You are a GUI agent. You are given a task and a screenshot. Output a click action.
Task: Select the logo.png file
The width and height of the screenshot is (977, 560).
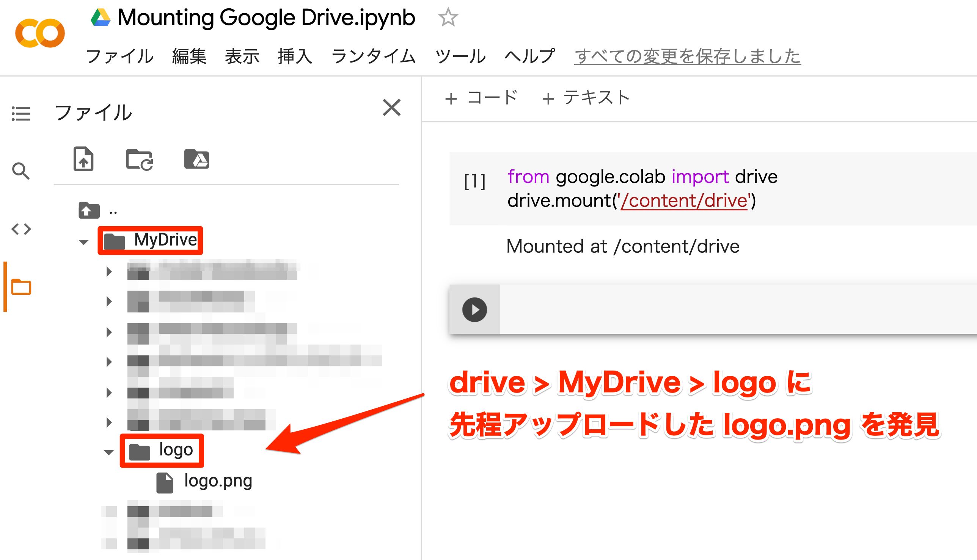coord(218,481)
